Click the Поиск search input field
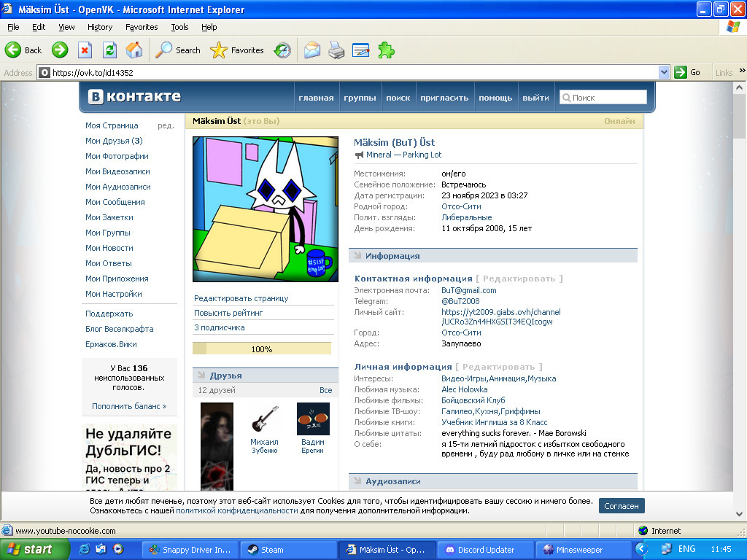The height and width of the screenshot is (560, 747). tap(603, 98)
